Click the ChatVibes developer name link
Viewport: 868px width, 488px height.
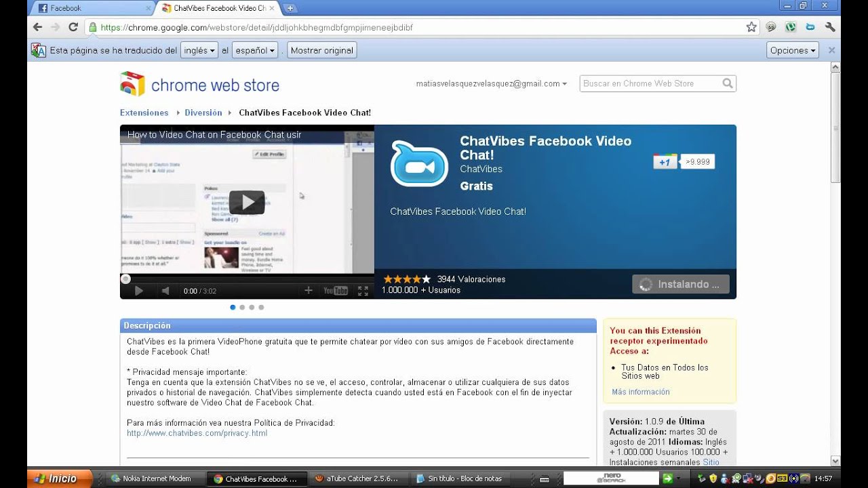point(481,169)
